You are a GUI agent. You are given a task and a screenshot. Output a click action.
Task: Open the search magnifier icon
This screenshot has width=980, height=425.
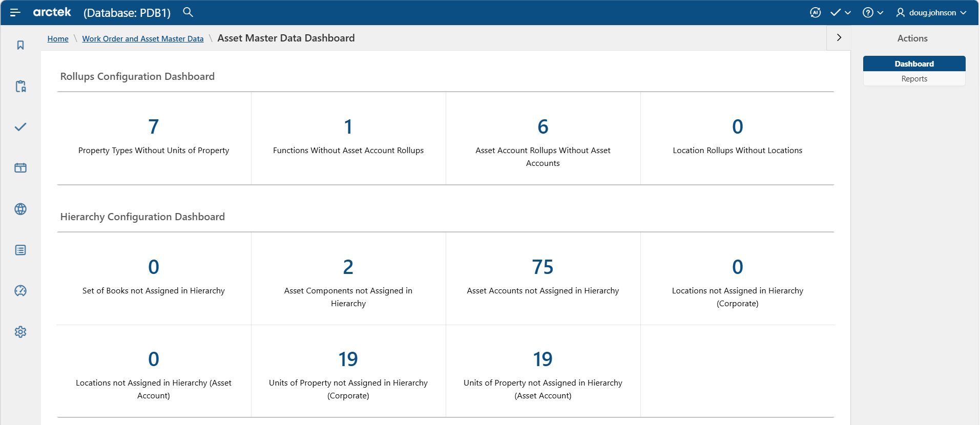tap(188, 12)
